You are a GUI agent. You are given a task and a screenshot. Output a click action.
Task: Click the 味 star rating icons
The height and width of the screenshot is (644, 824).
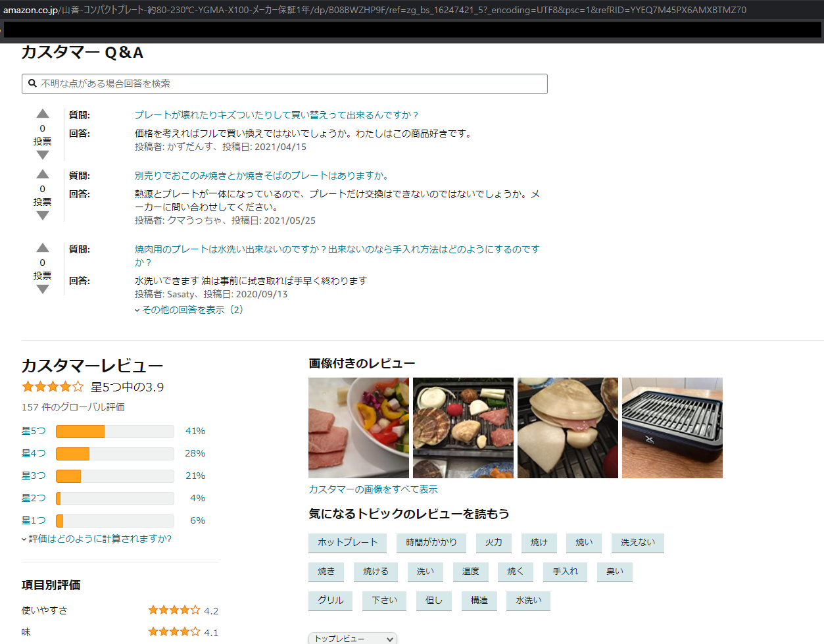[x=174, y=632]
